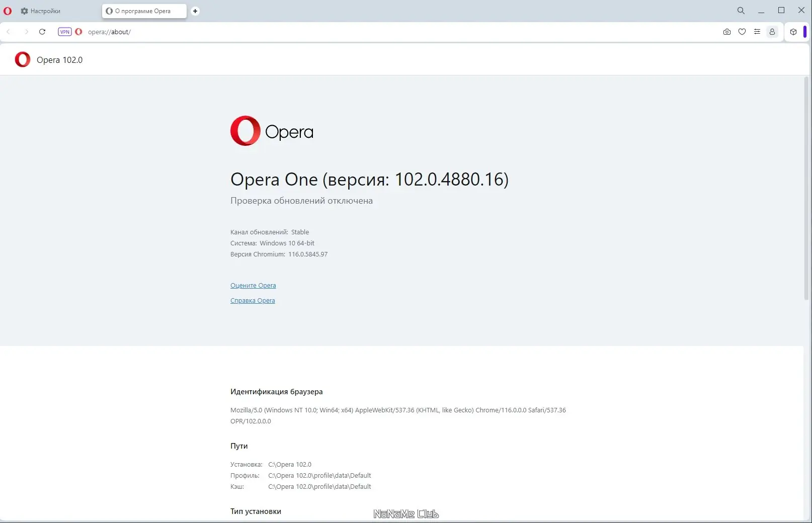Click the Оцените Opera link
This screenshot has width=812, height=523.
pyautogui.click(x=253, y=286)
